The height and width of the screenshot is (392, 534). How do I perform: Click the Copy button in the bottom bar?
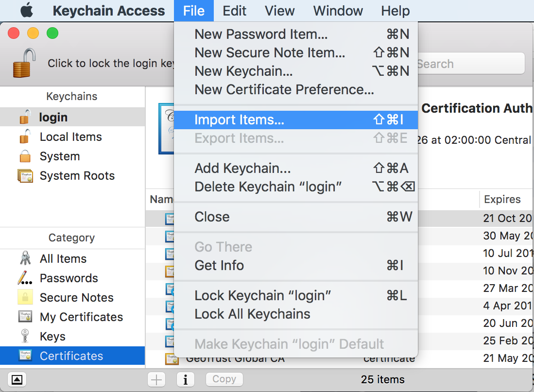(x=224, y=379)
